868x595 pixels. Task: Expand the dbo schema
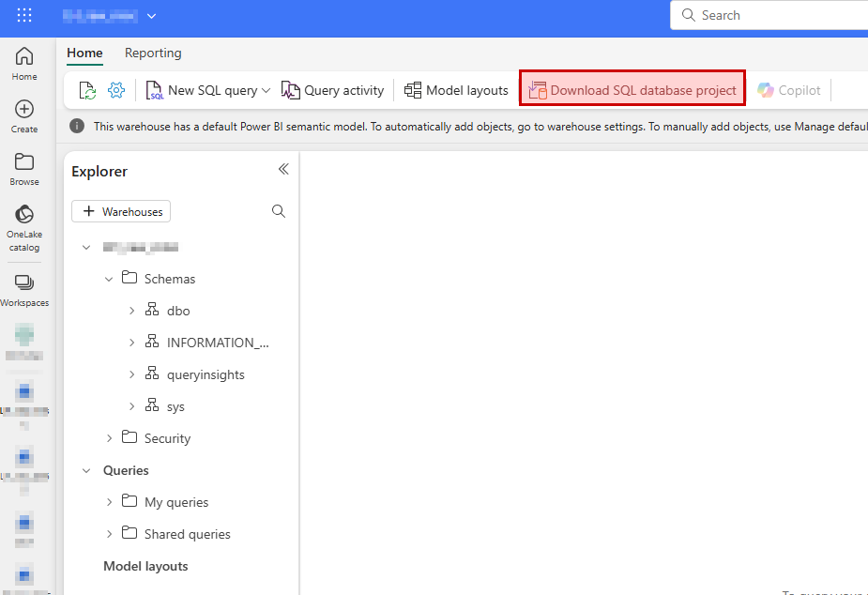click(x=131, y=311)
